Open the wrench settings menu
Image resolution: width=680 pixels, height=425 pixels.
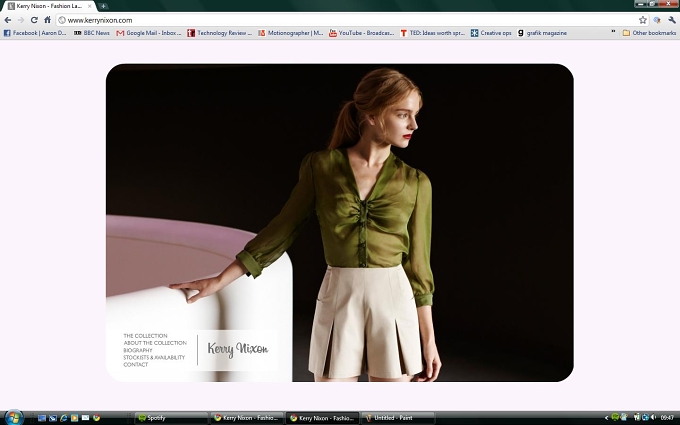click(x=672, y=20)
